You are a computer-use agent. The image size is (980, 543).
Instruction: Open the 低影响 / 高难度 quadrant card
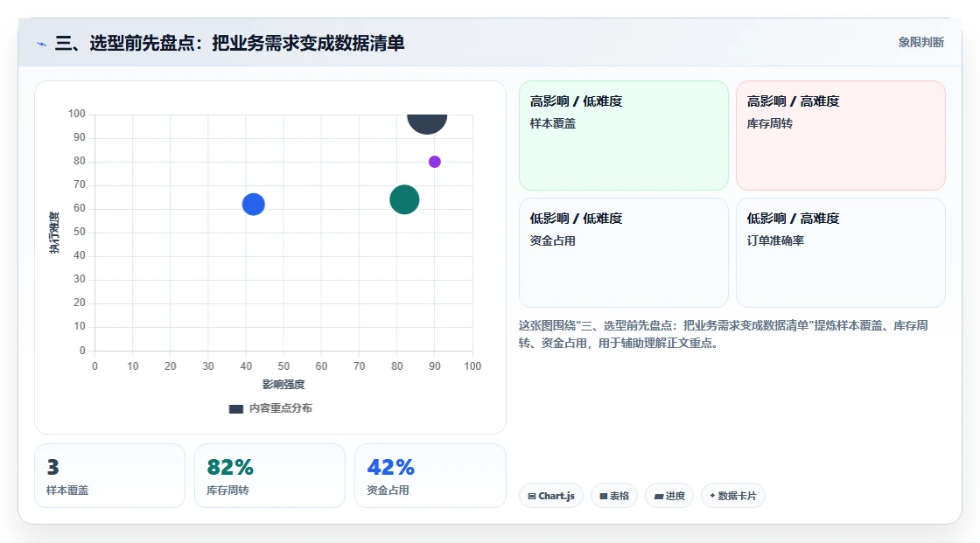click(x=841, y=253)
